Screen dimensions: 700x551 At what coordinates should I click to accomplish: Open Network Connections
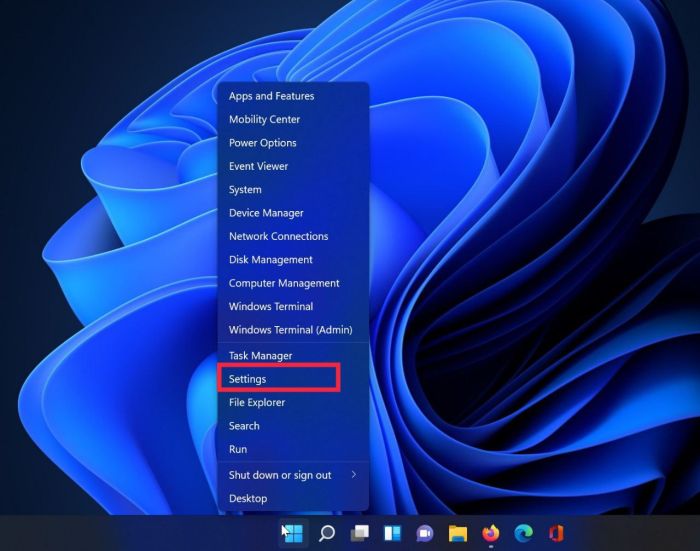coord(293,236)
